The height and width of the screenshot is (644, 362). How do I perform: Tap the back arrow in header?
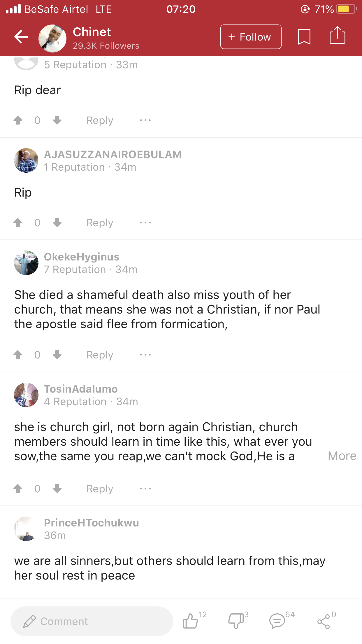[x=21, y=37]
